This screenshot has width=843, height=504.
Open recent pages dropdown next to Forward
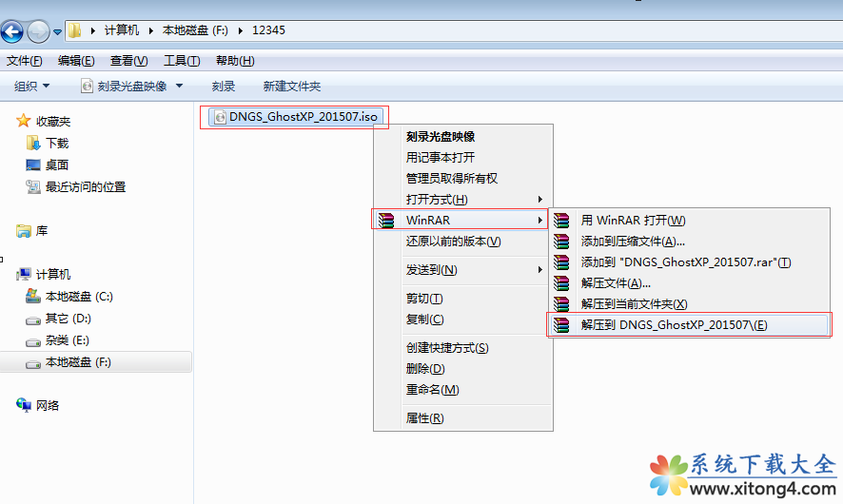pyautogui.click(x=57, y=32)
